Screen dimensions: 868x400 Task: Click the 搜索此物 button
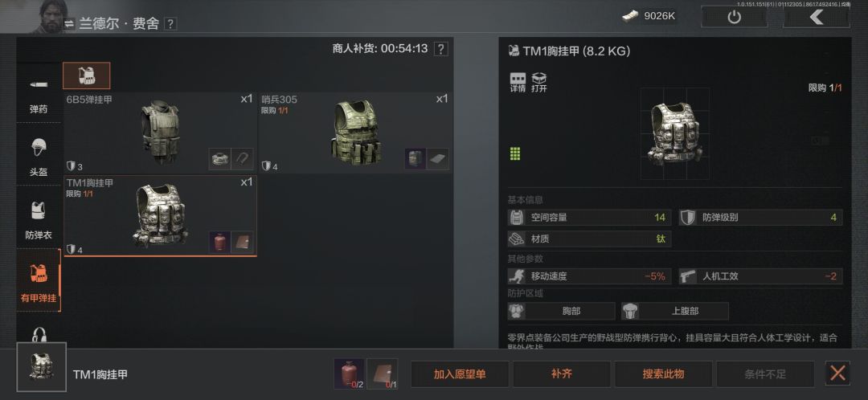663,374
